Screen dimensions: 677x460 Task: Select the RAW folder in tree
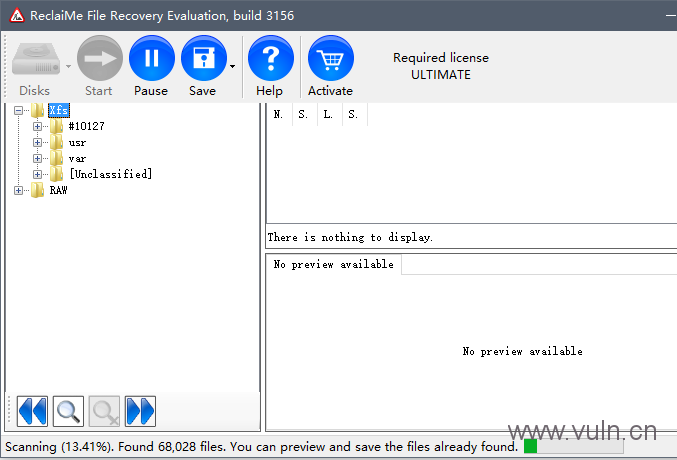click(x=58, y=190)
